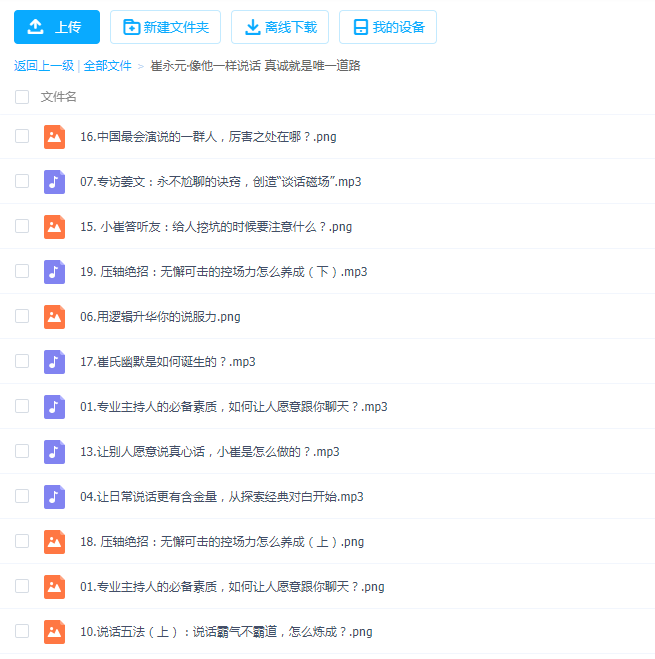The width and height of the screenshot is (655, 659).
Task: Navigate to 全部文件 breadcrumb
Action: pyautogui.click(x=107, y=66)
